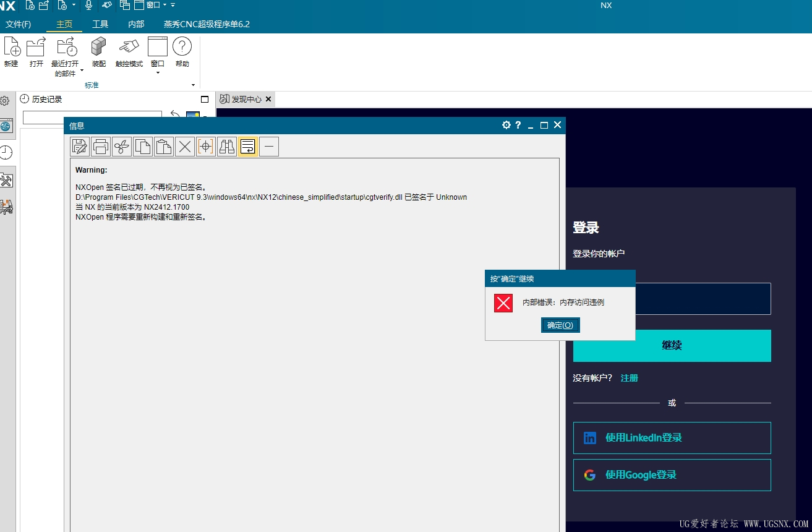812x532 pixels.
Task: Click 使用Google登录 button
Action: point(672,474)
